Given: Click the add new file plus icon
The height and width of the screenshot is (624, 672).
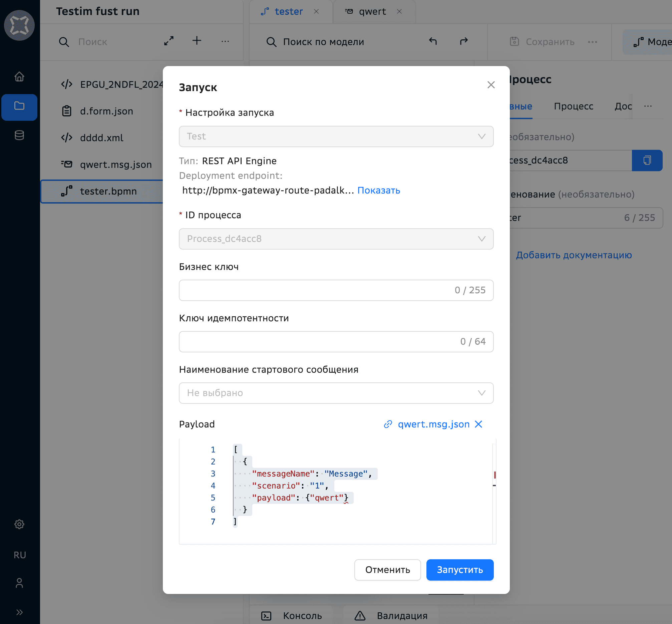Looking at the screenshot, I should tap(197, 41).
